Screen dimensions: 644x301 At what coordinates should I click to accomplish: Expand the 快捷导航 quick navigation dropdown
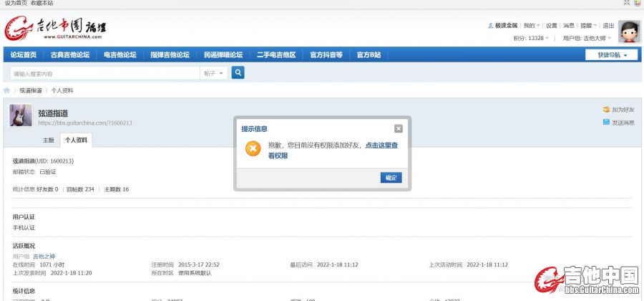(611, 55)
